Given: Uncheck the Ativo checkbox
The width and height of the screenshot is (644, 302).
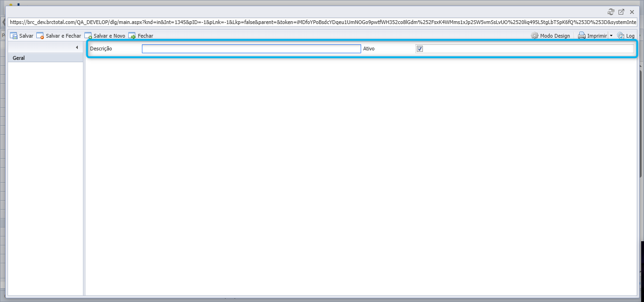Looking at the screenshot, I should 420,49.
